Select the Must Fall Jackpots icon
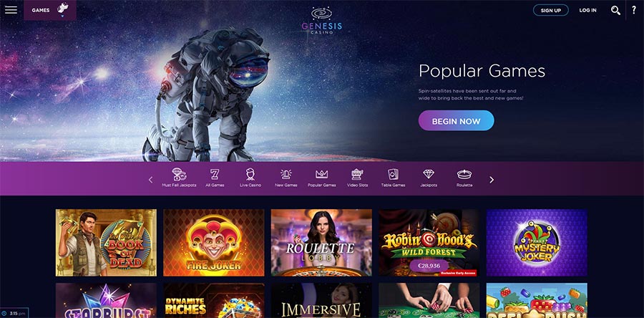 tap(179, 174)
